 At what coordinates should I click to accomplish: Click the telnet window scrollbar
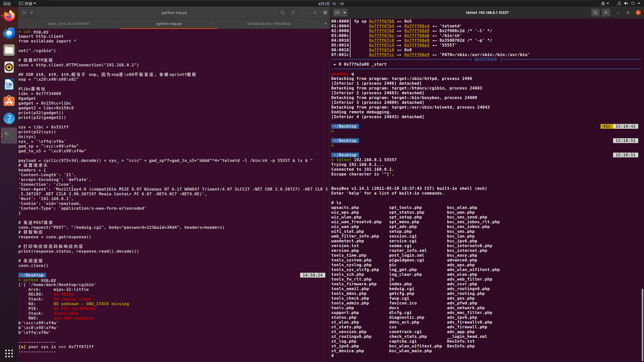pos(642,324)
